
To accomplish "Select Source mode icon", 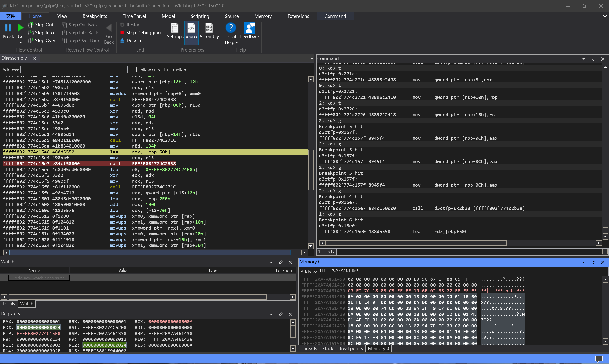I will [x=191, y=28].
